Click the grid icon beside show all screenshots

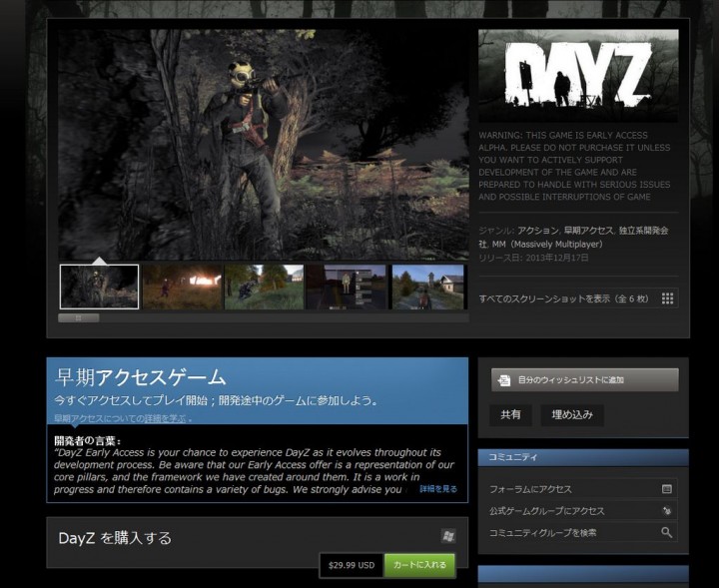point(667,298)
